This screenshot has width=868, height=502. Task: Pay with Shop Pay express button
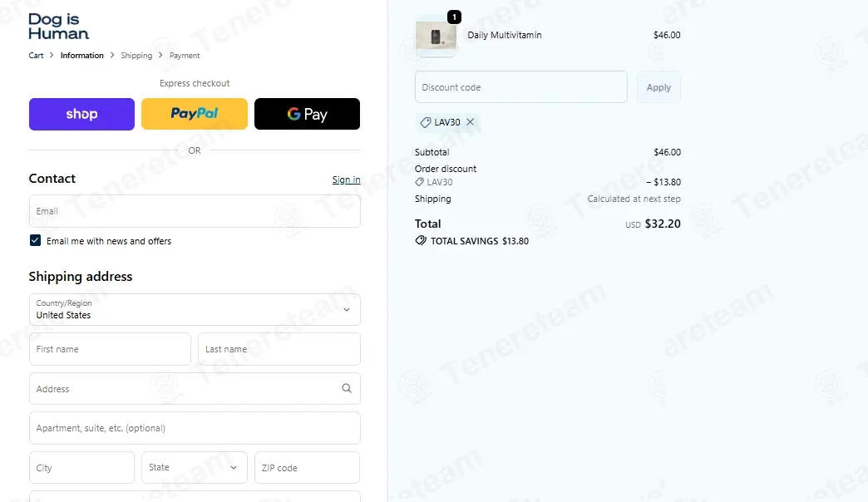tap(81, 114)
